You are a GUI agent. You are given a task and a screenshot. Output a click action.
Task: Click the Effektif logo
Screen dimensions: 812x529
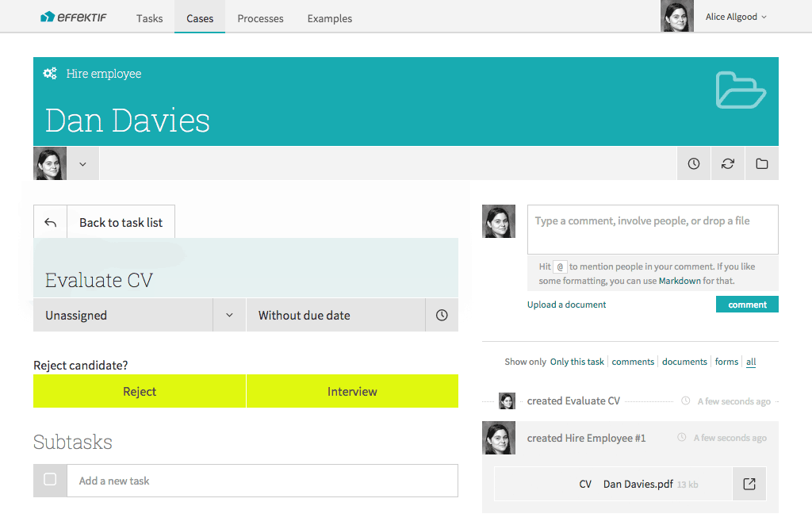click(74, 17)
